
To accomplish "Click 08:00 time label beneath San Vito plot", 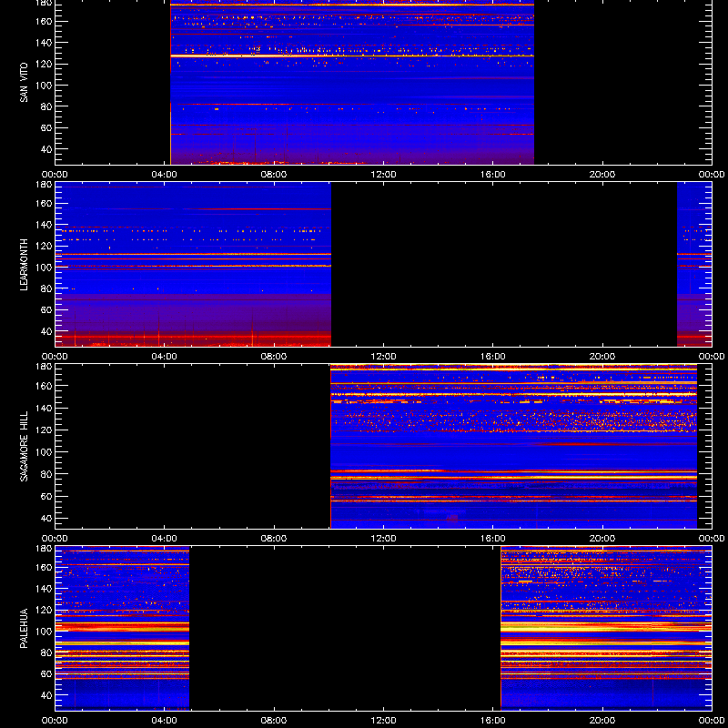I will point(274,175).
